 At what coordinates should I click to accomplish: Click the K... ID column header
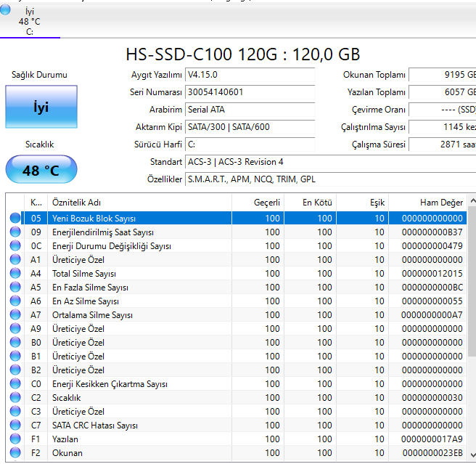pos(36,203)
